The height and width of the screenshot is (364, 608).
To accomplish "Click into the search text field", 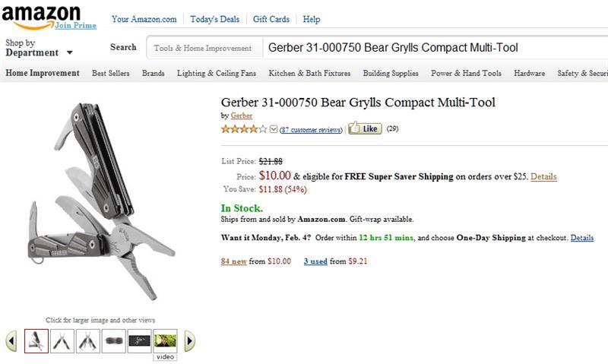I will pos(433,48).
